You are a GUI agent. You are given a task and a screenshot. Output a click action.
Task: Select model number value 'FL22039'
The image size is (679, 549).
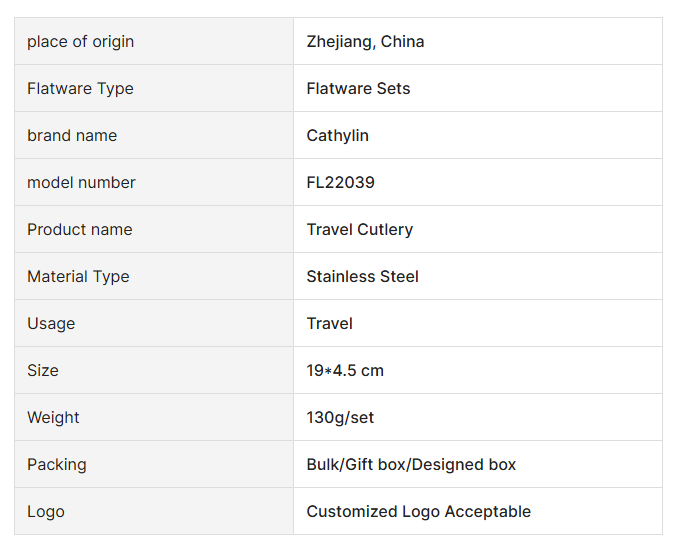click(340, 183)
